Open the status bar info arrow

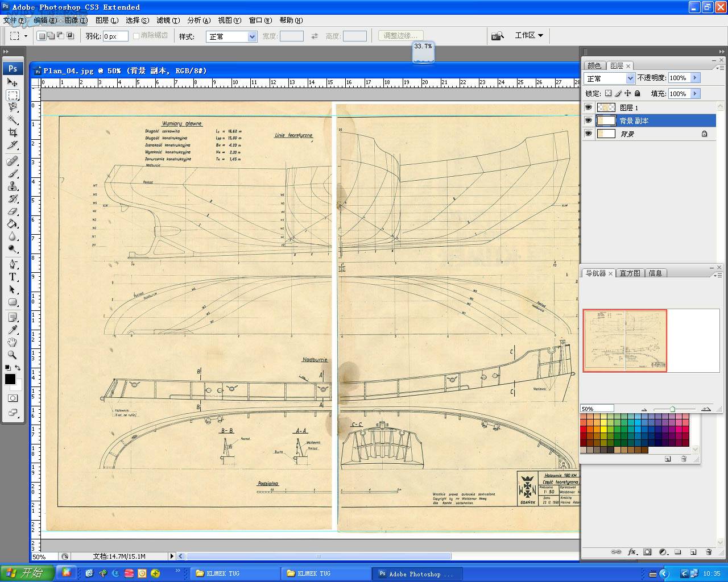tap(172, 556)
